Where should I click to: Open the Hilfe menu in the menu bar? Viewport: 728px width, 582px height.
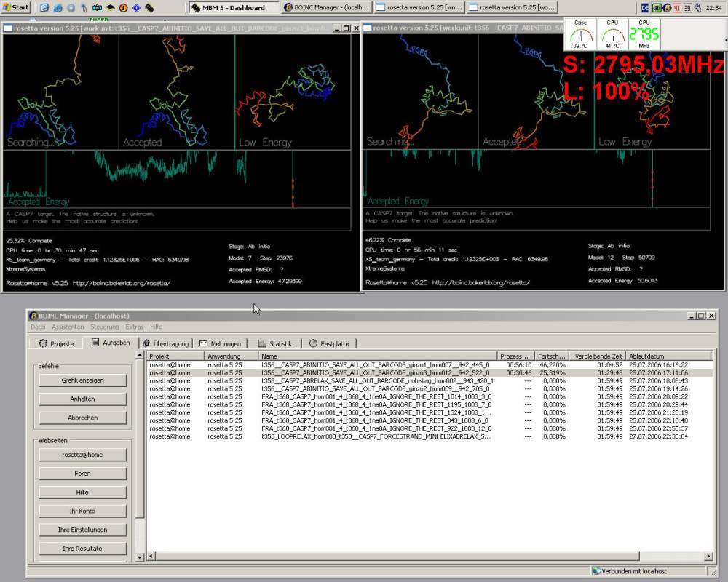[156, 327]
